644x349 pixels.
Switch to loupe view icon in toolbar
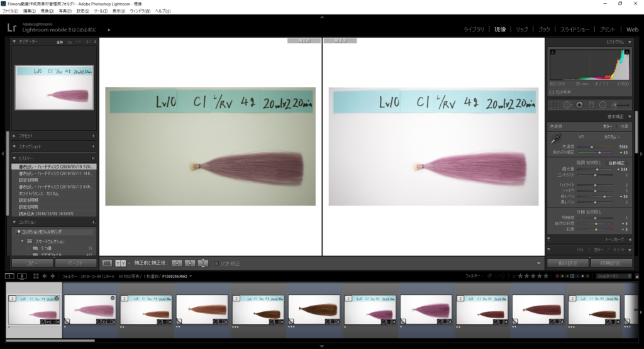click(x=107, y=263)
